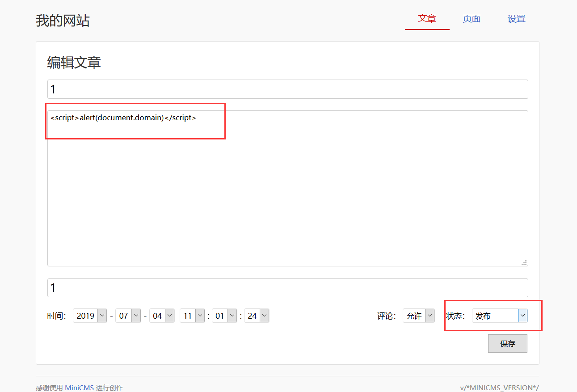
Task: Open the MiniCMS link in the footer
Action: (80, 388)
